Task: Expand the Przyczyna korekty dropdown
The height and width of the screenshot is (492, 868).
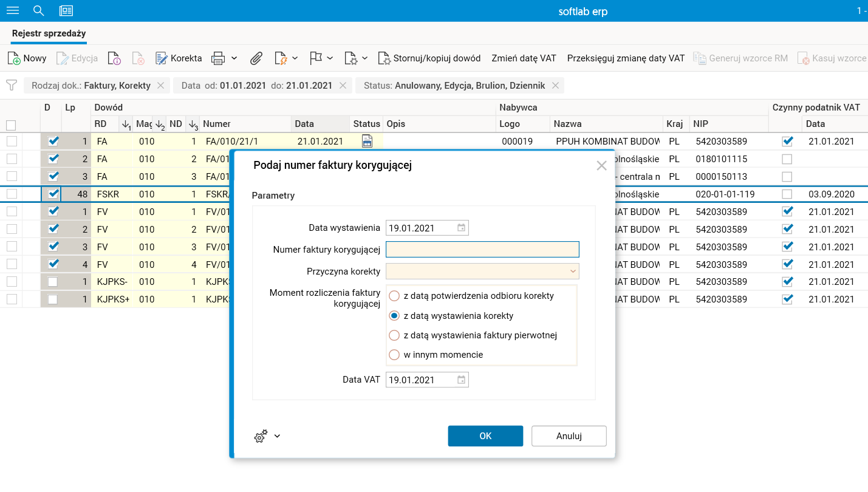Action: pyautogui.click(x=572, y=271)
